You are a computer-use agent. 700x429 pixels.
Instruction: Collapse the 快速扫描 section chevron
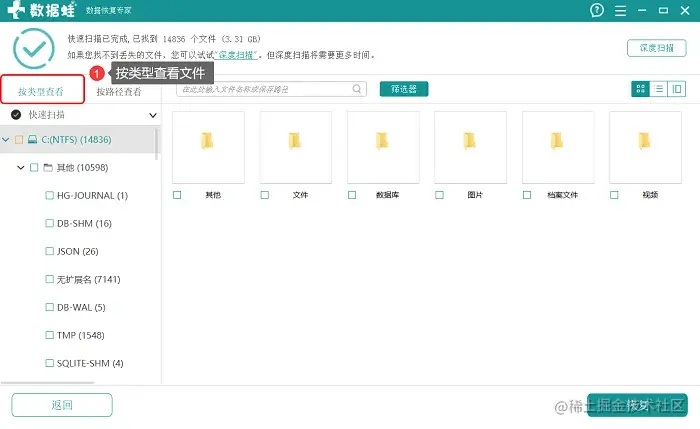point(153,115)
